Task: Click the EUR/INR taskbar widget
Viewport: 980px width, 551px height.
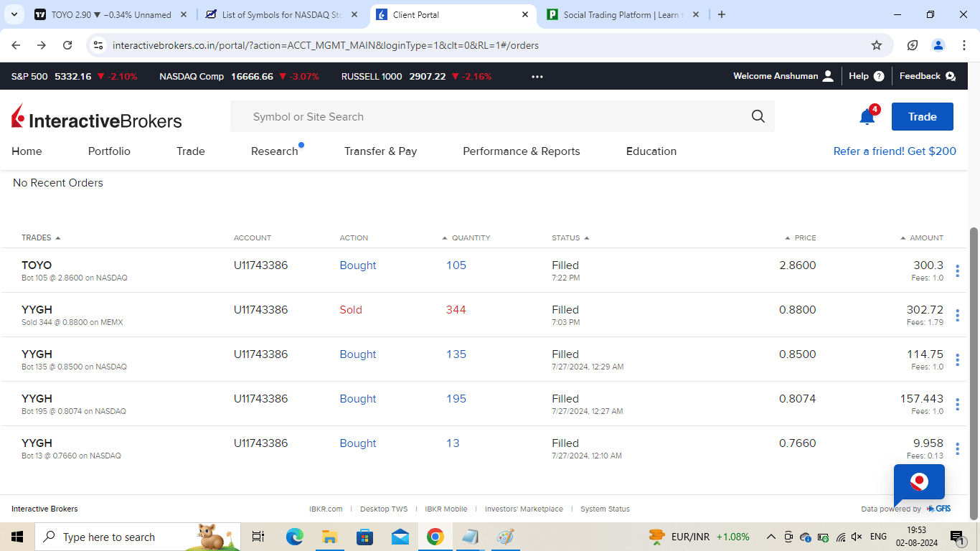Action: pos(699,537)
